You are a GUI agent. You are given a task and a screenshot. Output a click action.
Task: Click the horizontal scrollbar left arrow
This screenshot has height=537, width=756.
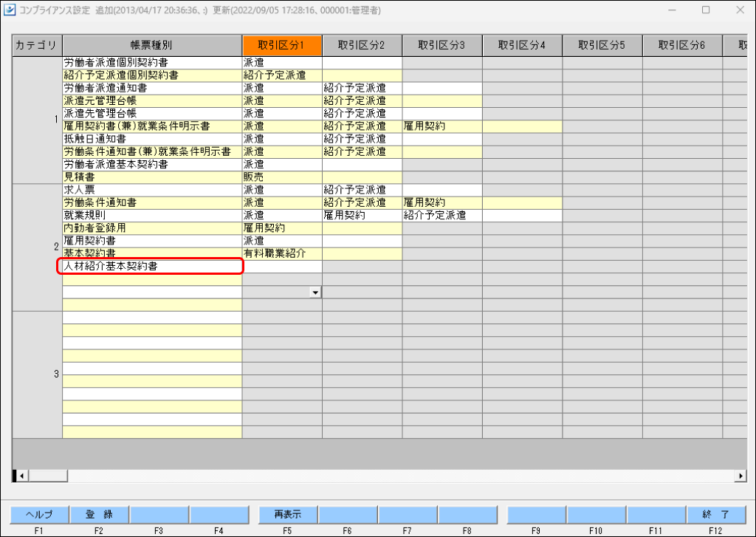coord(21,476)
